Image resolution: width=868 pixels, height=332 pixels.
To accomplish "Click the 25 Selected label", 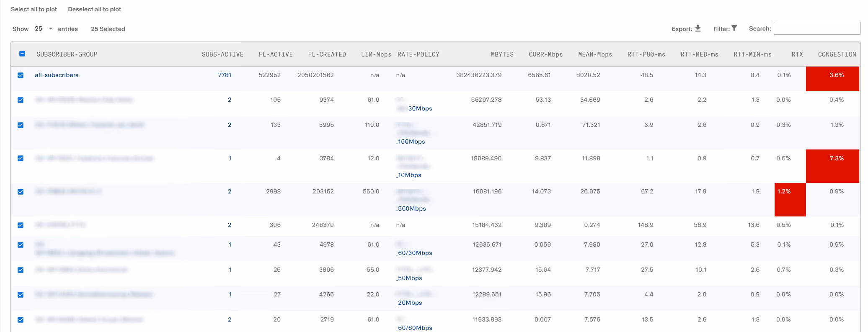I will 108,29.
